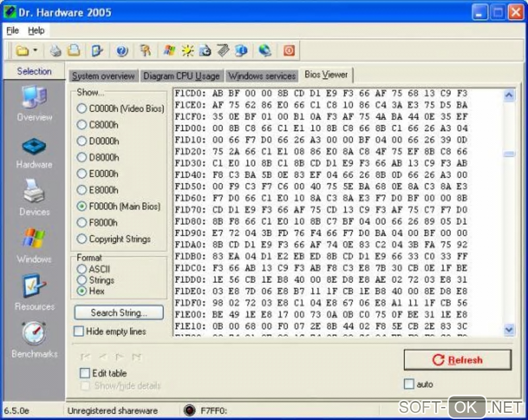Click the Selection header label

click(34, 71)
